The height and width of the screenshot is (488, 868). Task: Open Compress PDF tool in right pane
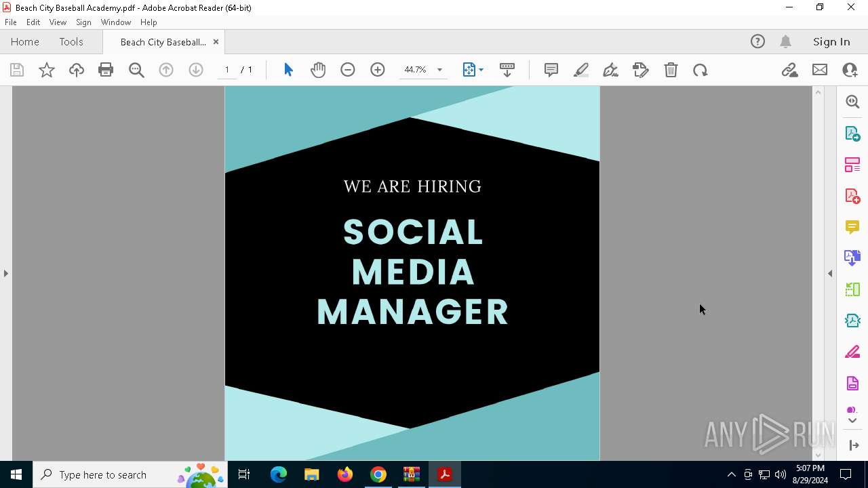(x=852, y=321)
